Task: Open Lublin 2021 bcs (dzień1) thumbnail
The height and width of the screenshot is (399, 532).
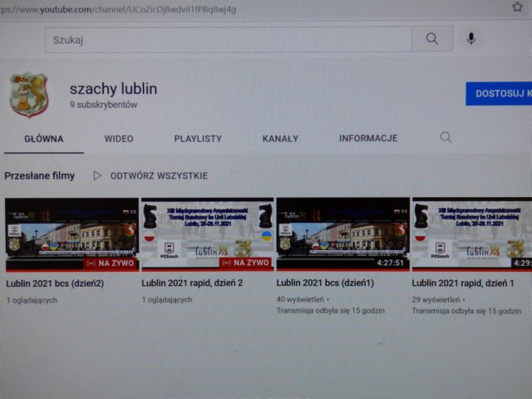Action: 342,233
